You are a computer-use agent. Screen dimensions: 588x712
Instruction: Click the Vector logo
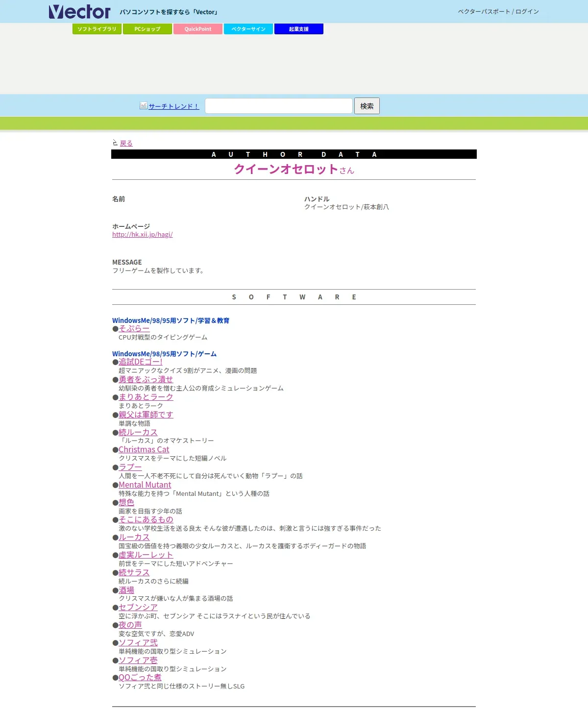click(80, 12)
